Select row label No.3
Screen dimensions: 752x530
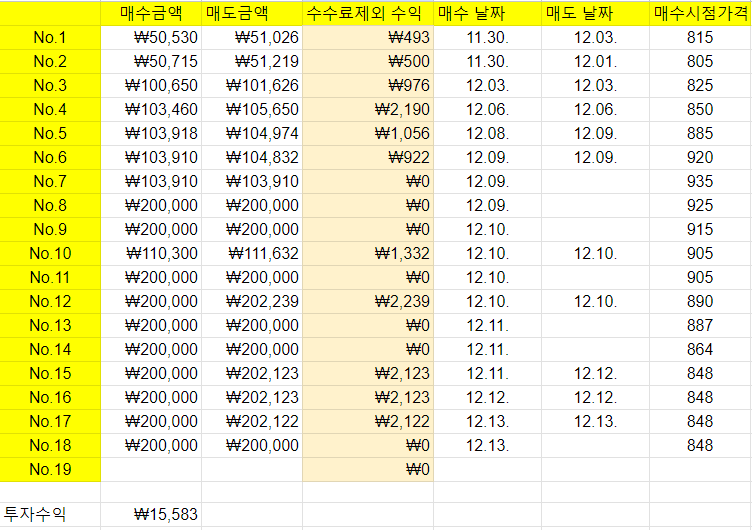click(x=50, y=85)
